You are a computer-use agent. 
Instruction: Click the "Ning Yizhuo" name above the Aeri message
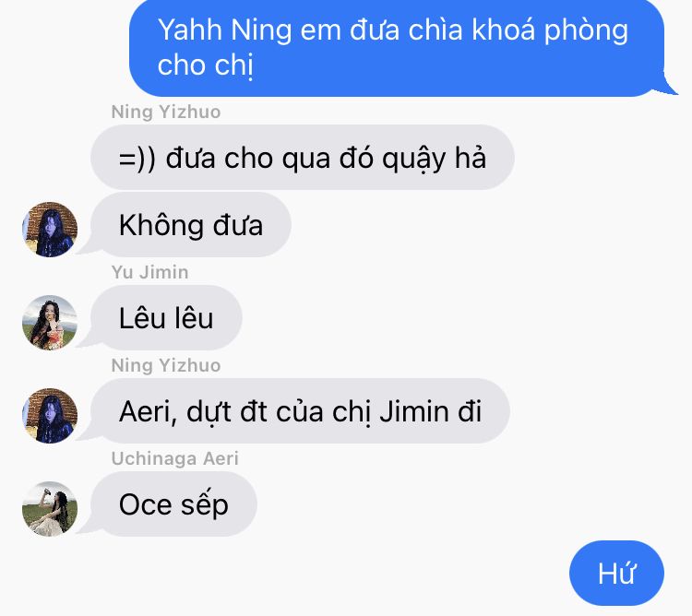tap(166, 365)
